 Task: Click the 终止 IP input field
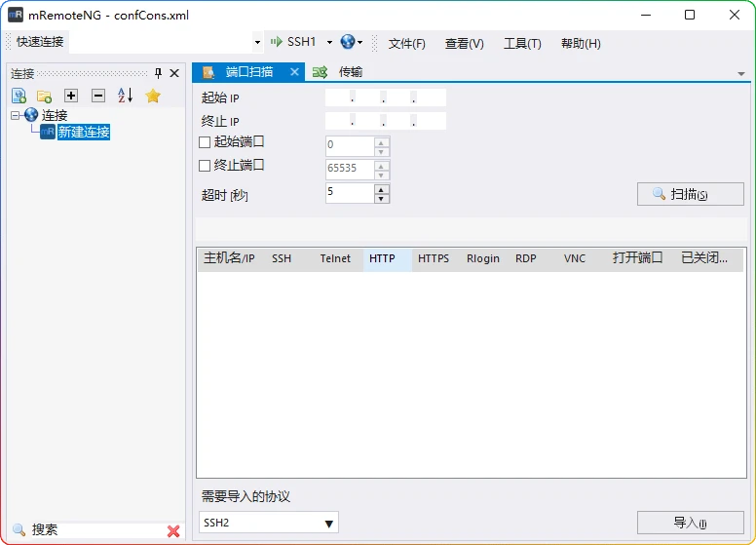click(x=386, y=121)
